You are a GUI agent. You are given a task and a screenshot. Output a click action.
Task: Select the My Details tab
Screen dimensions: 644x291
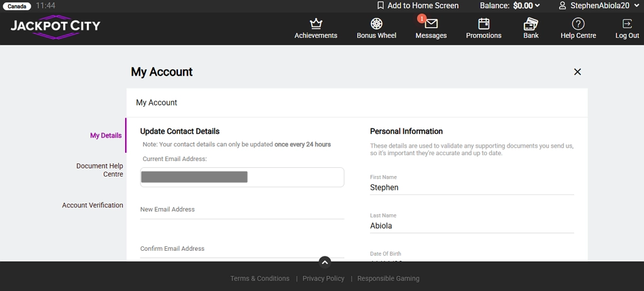click(x=106, y=136)
